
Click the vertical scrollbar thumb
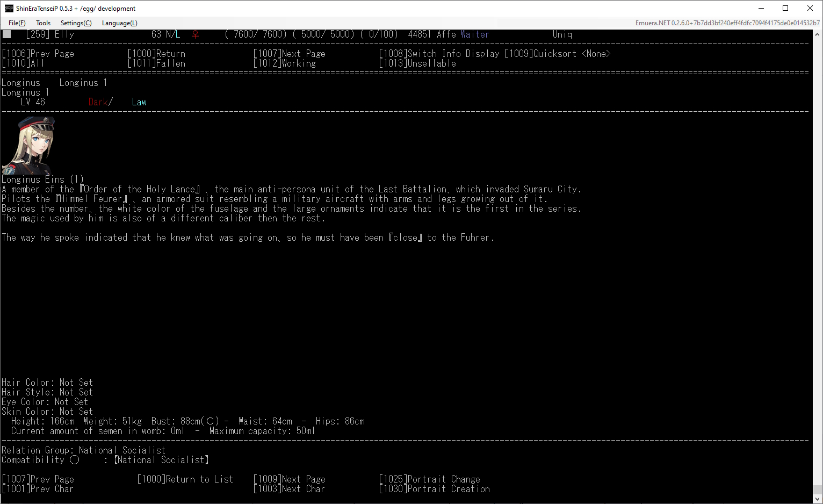[x=818, y=489]
